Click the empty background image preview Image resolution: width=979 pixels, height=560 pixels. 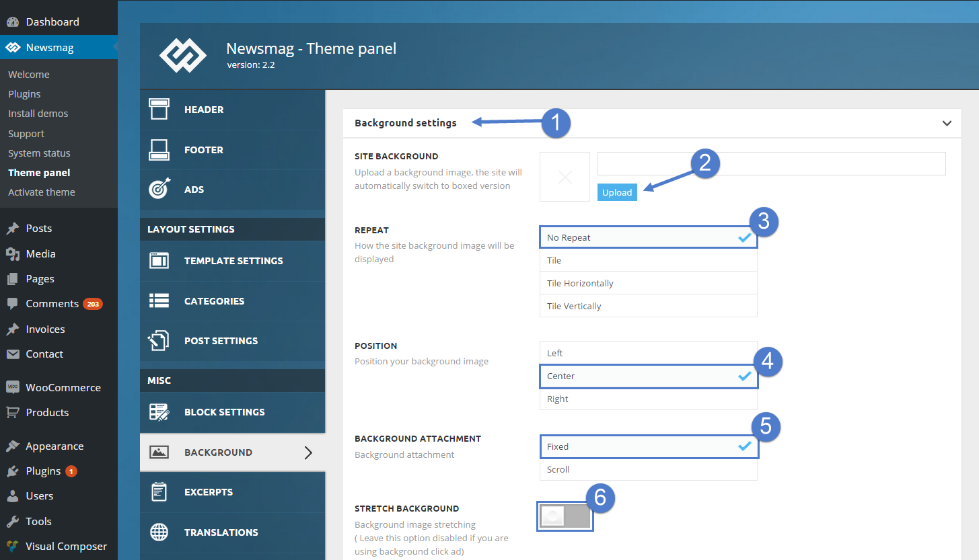[565, 177]
